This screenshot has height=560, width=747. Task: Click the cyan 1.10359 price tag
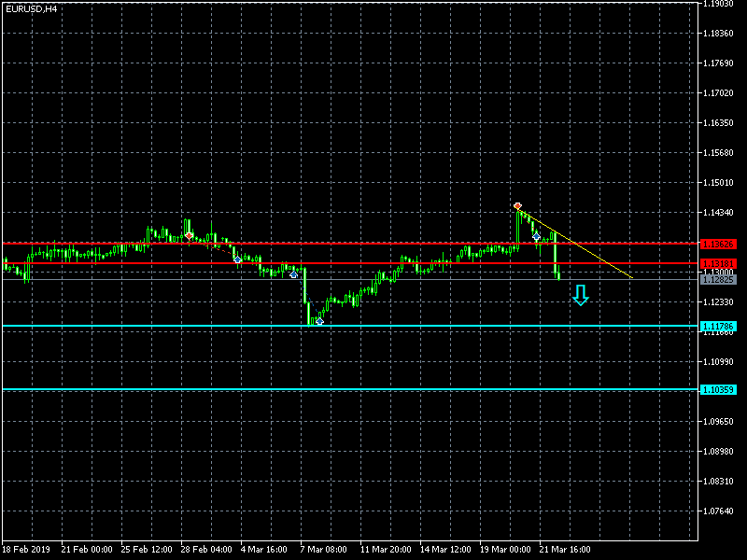coord(718,390)
